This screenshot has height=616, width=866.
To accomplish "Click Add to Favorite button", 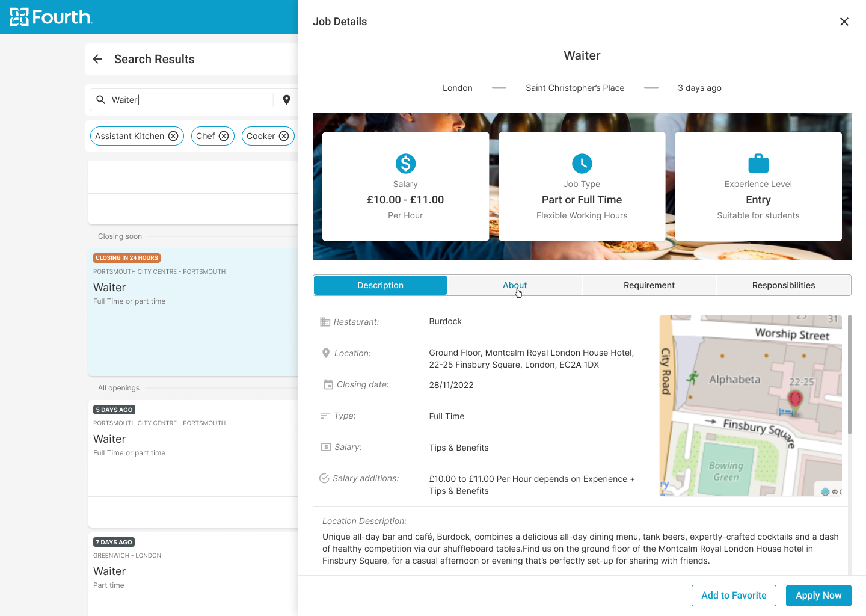I will coord(734,596).
